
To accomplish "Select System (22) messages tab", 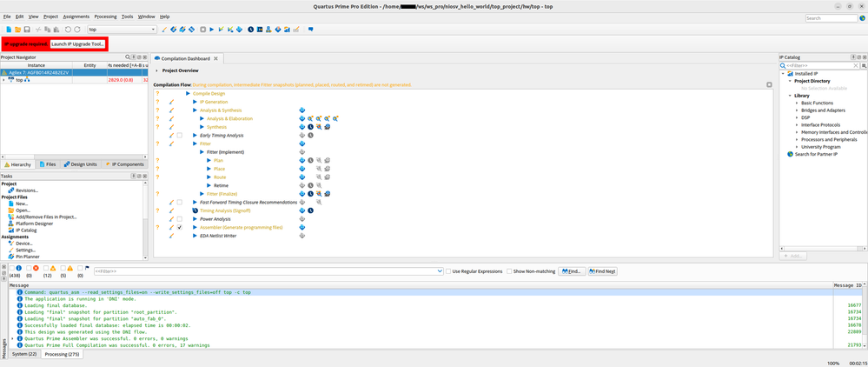I will pos(24,354).
